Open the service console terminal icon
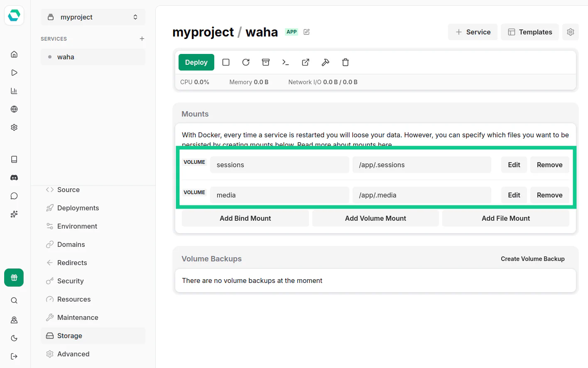This screenshot has width=588, height=368. point(286,62)
